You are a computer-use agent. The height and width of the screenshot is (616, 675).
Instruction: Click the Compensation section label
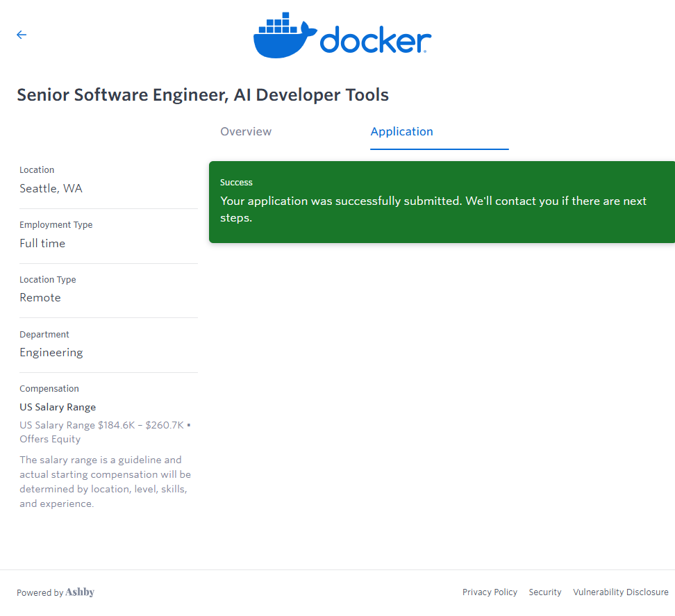click(49, 389)
